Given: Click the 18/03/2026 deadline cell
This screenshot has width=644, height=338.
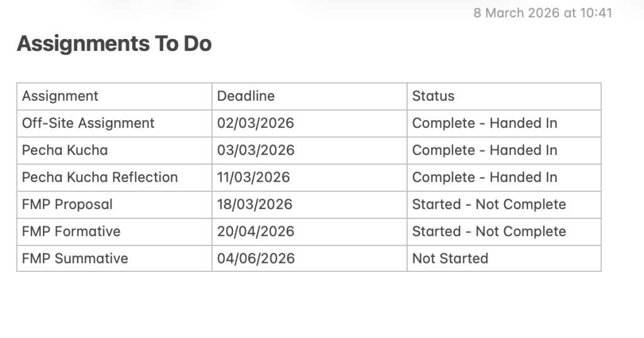Looking at the screenshot, I should tap(255, 205).
